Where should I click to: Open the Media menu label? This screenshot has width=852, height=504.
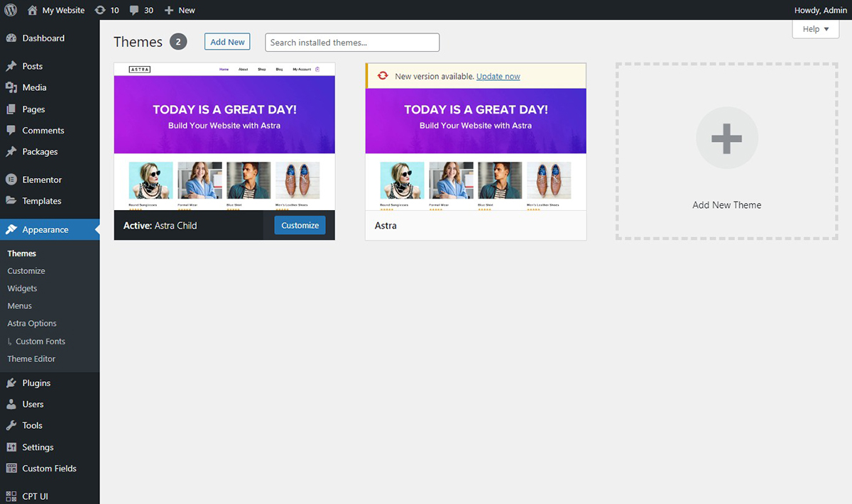point(34,87)
